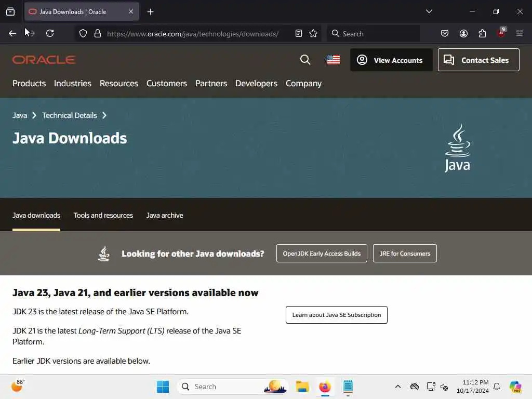Switch to Tools and resources tab

pyautogui.click(x=103, y=216)
